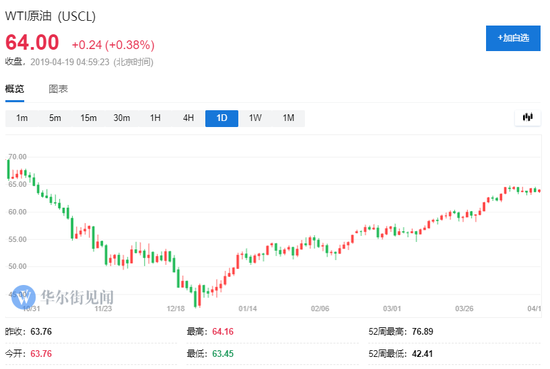
Task: Open the 概览 overview tab
Action: click(14, 89)
